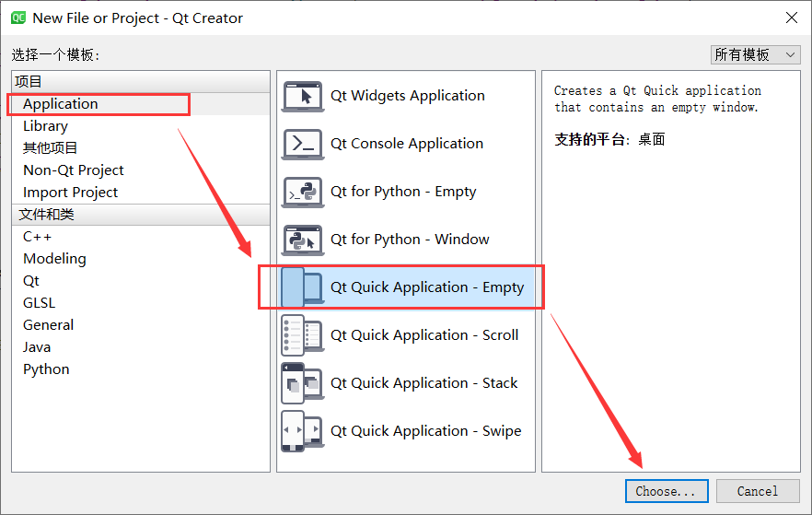Pick Qt Quick Application - Swipe label

[x=425, y=431]
